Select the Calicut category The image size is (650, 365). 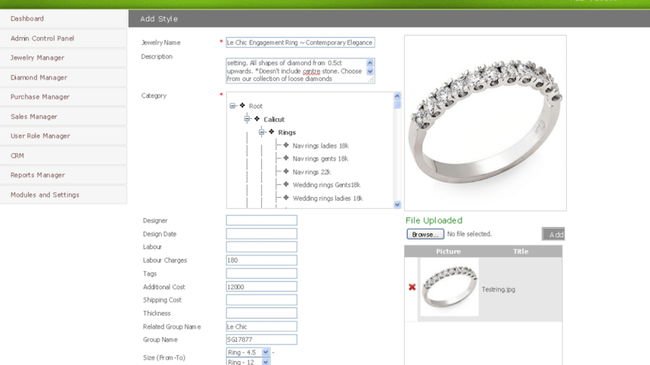[x=274, y=119]
